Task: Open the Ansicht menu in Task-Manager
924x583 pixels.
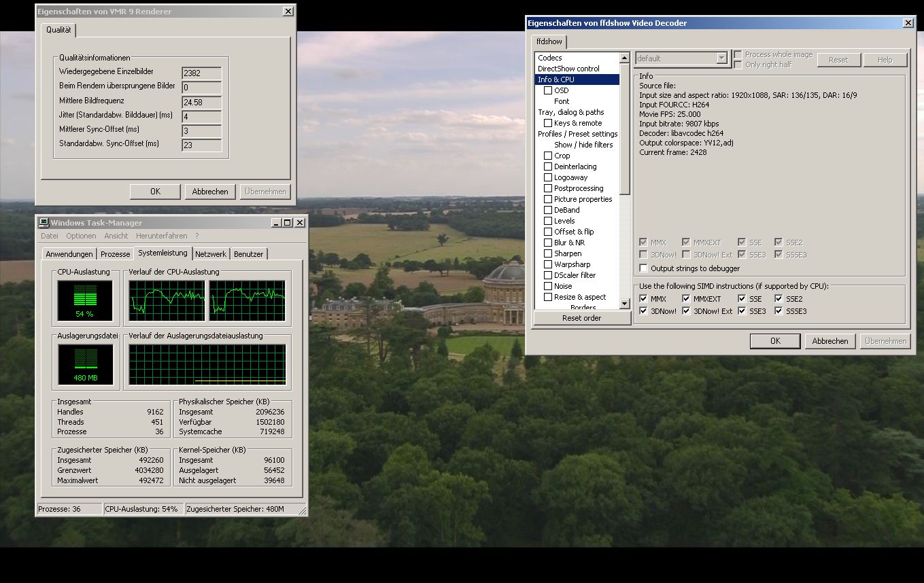Action: click(x=116, y=236)
